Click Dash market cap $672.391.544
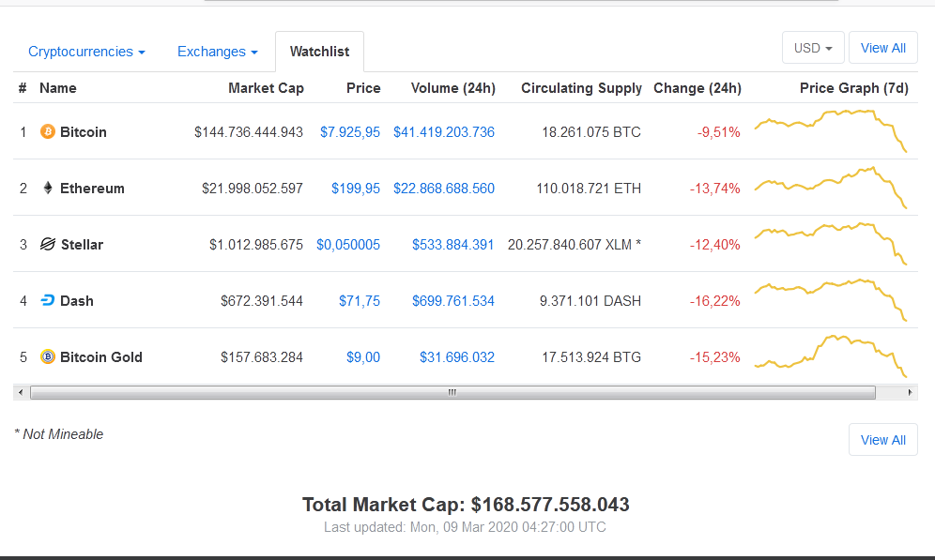The image size is (935, 560). 262,301
